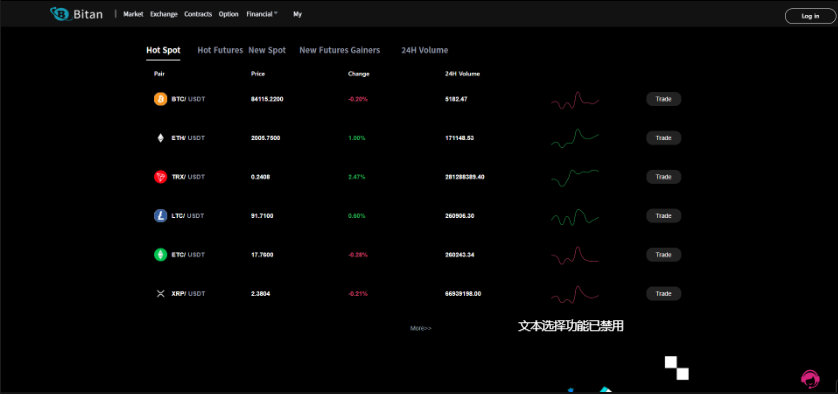Go to the Exchange page
Image resolution: width=838 pixels, height=394 pixels.
(x=164, y=14)
